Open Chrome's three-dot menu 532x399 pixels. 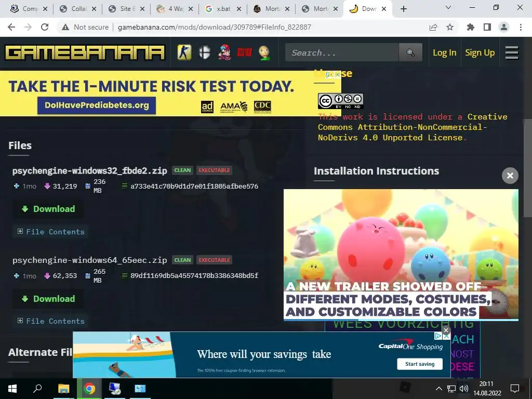point(521,27)
